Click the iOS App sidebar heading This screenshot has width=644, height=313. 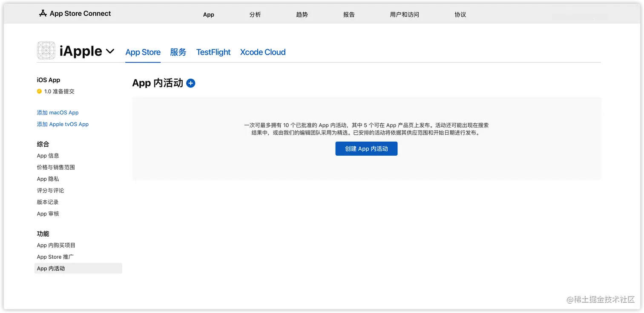[49, 80]
